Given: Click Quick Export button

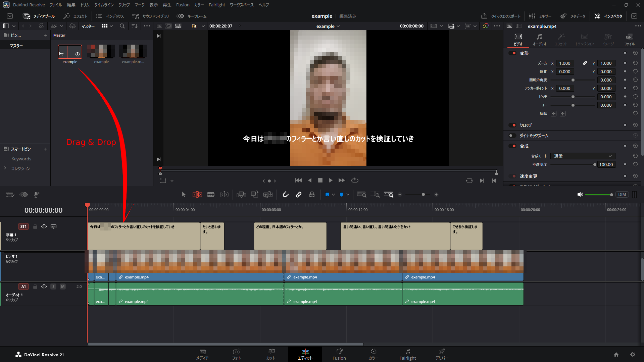Looking at the screenshot, I should tap(501, 16).
